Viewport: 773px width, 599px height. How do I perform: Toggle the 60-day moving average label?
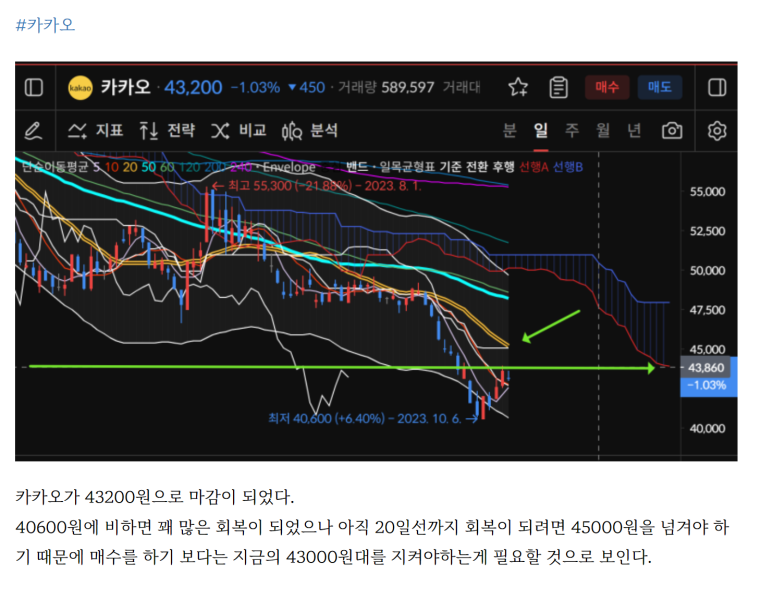[167, 167]
